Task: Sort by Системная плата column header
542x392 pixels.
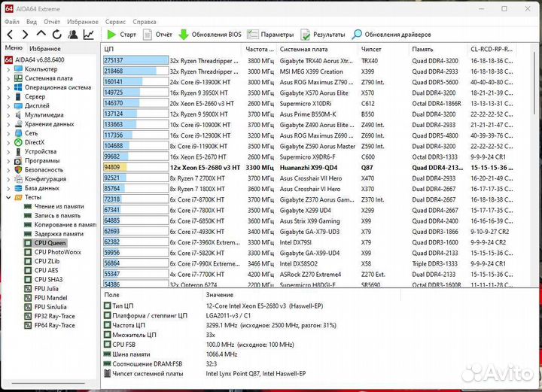Action: 317,50
